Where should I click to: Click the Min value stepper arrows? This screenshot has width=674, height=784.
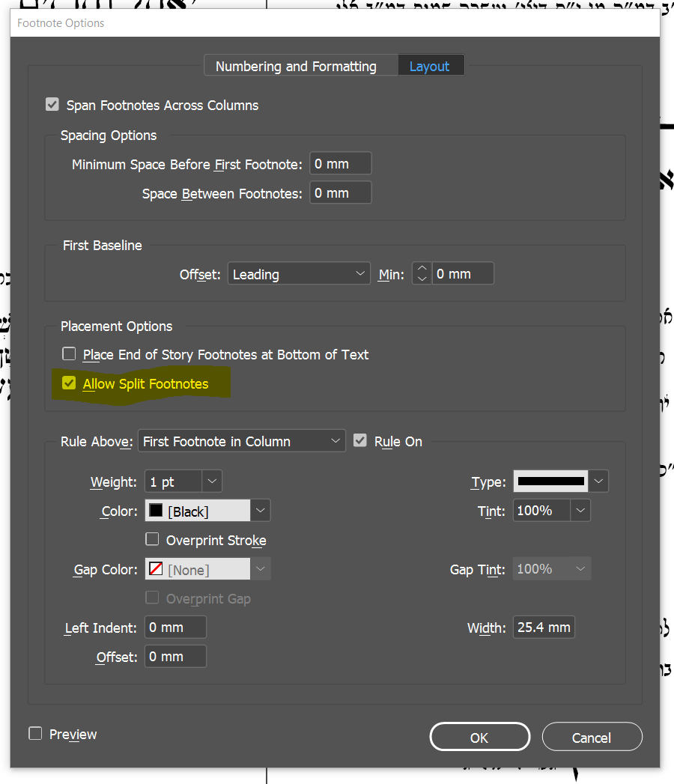click(x=422, y=274)
